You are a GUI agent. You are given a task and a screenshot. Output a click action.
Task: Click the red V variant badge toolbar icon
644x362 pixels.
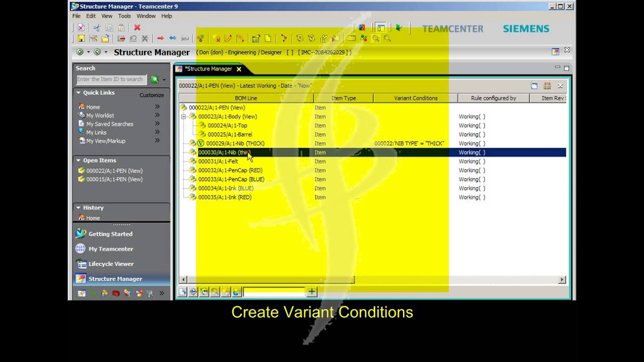tap(312, 38)
